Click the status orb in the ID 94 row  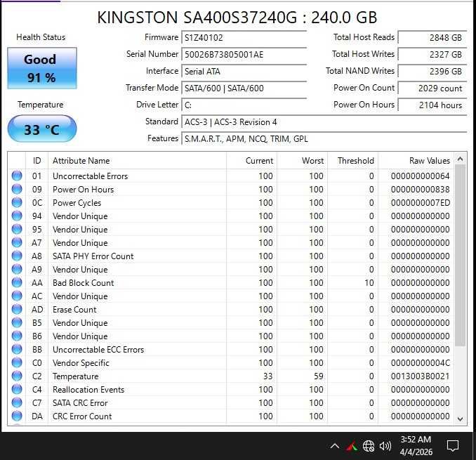17,216
